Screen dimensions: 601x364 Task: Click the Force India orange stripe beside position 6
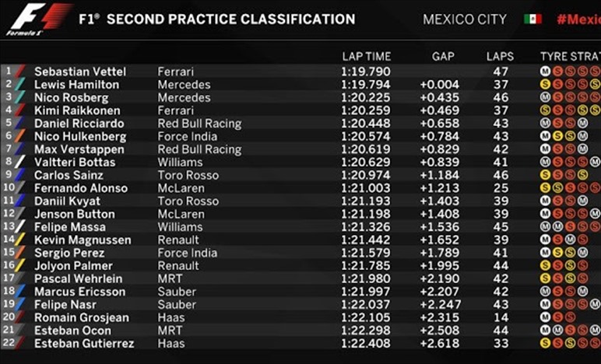pos(20,136)
